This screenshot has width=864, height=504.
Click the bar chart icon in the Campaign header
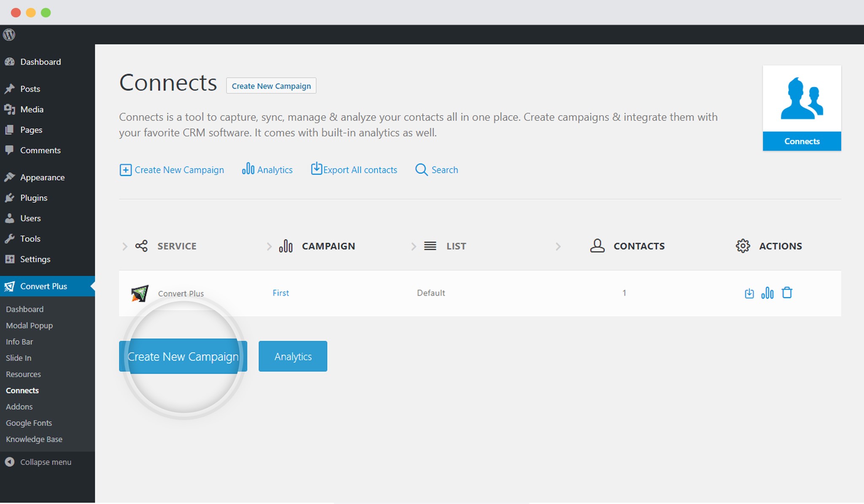[286, 246]
